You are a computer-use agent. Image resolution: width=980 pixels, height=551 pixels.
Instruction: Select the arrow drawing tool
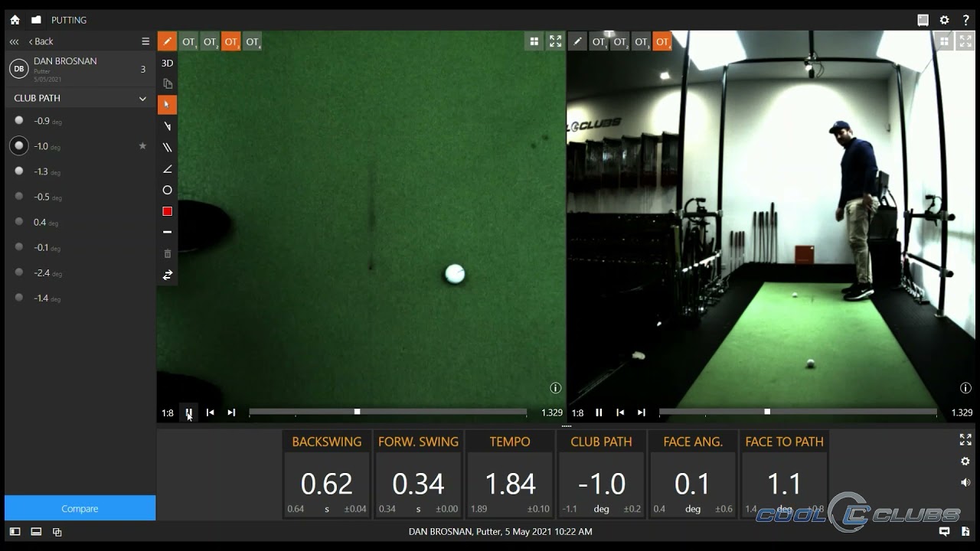pyautogui.click(x=167, y=126)
